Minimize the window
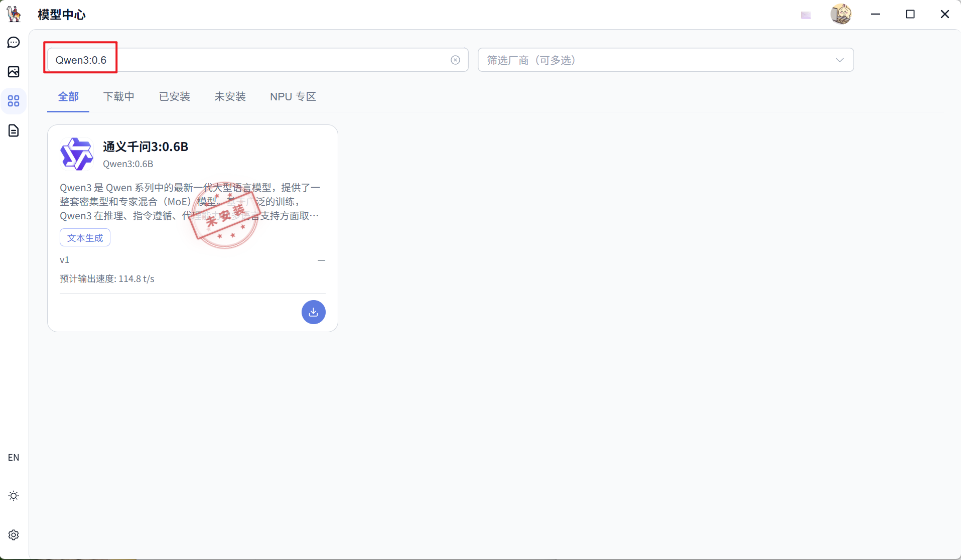The height and width of the screenshot is (560, 961). (876, 14)
